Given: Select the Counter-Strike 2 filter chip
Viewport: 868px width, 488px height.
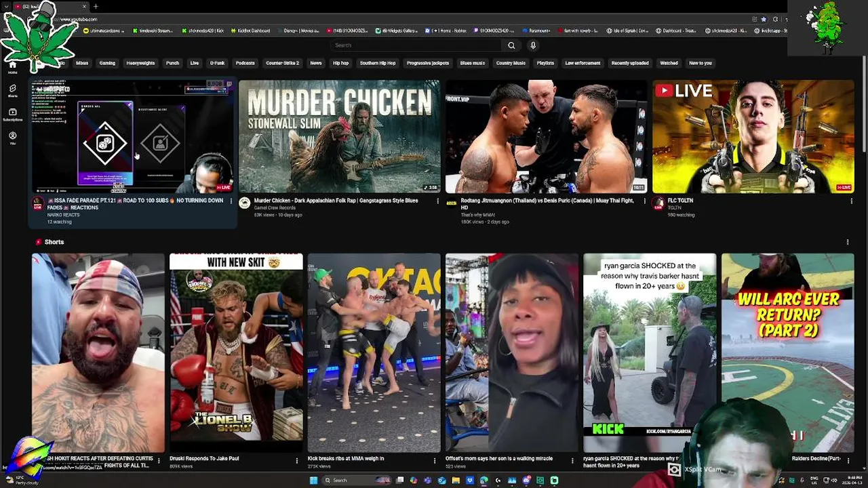Looking at the screenshot, I should tap(282, 63).
